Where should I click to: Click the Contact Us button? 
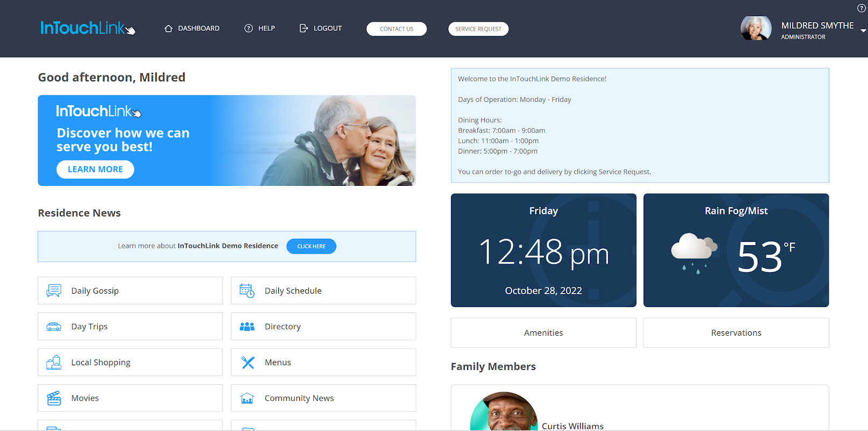click(397, 29)
